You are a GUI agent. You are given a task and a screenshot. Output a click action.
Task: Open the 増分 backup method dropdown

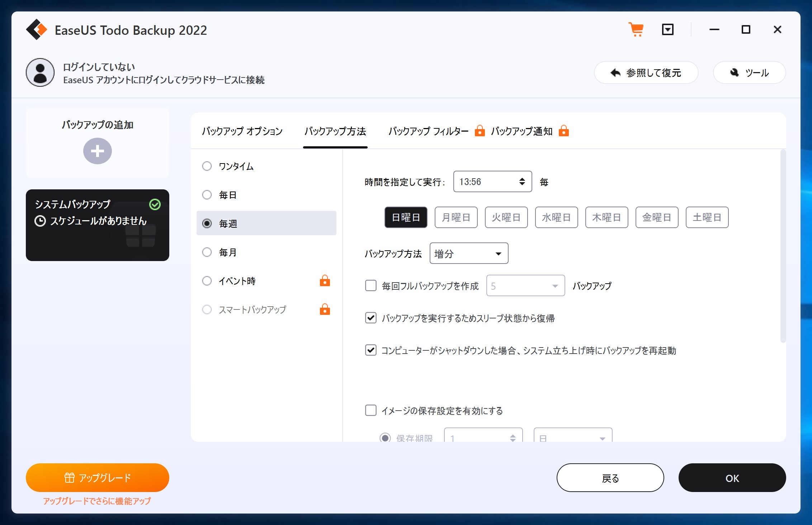tap(468, 254)
